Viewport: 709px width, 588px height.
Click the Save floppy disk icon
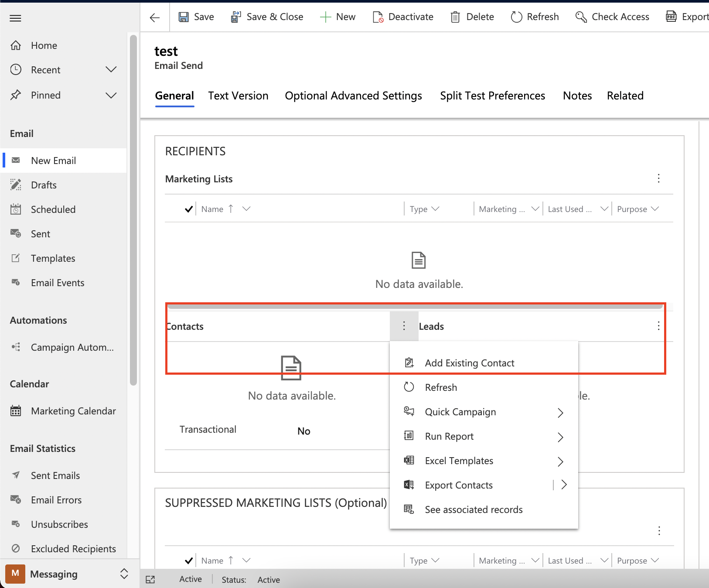coord(184,17)
